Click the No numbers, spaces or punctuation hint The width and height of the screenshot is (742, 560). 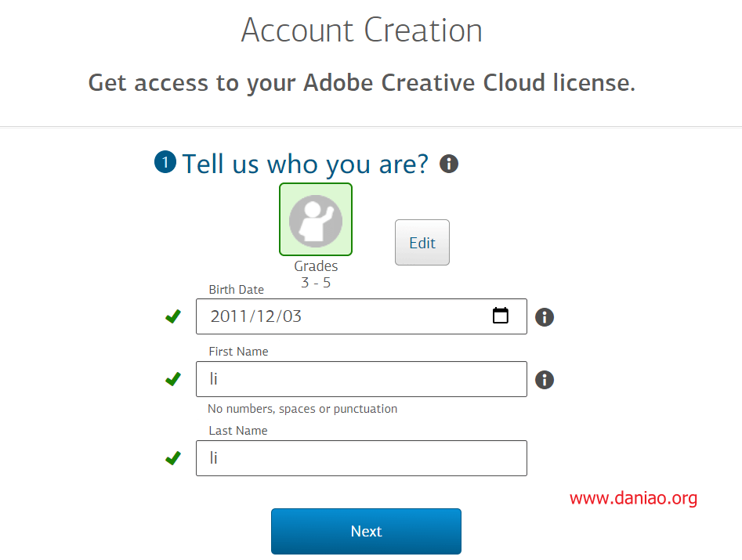302,409
